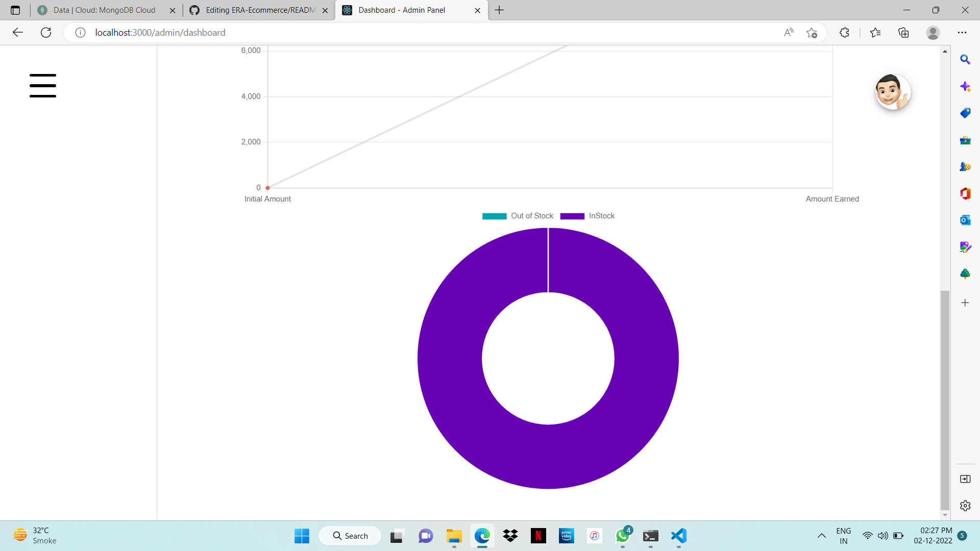Expand hidden icons in the system tray

coord(822,536)
